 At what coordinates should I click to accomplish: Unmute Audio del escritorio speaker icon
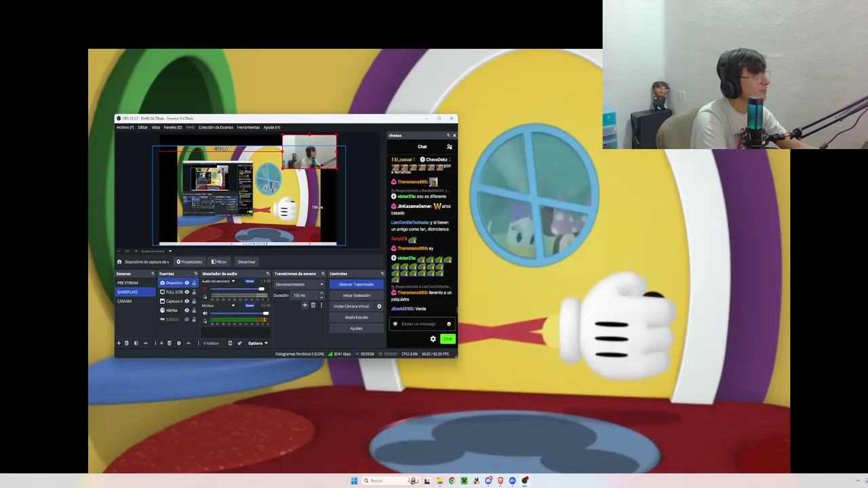point(205,289)
